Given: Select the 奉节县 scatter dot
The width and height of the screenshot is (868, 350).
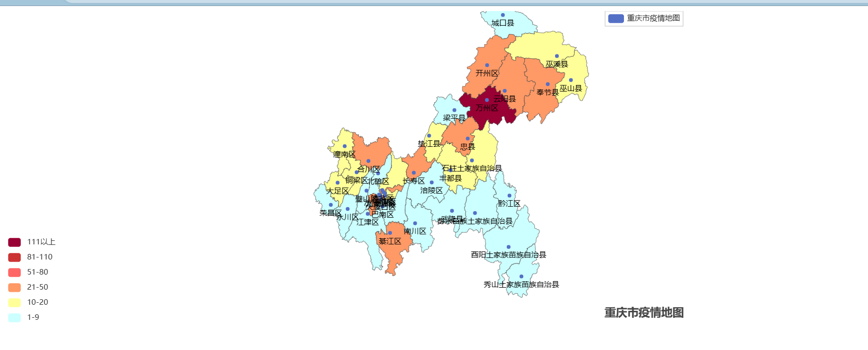Looking at the screenshot, I should [547, 84].
